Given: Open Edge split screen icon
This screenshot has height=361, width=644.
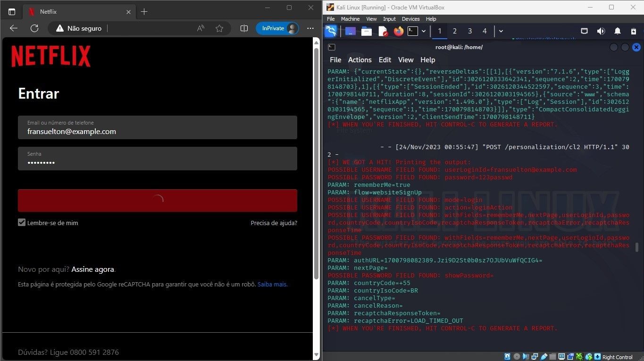Looking at the screenshot, I should click(244, 28).
